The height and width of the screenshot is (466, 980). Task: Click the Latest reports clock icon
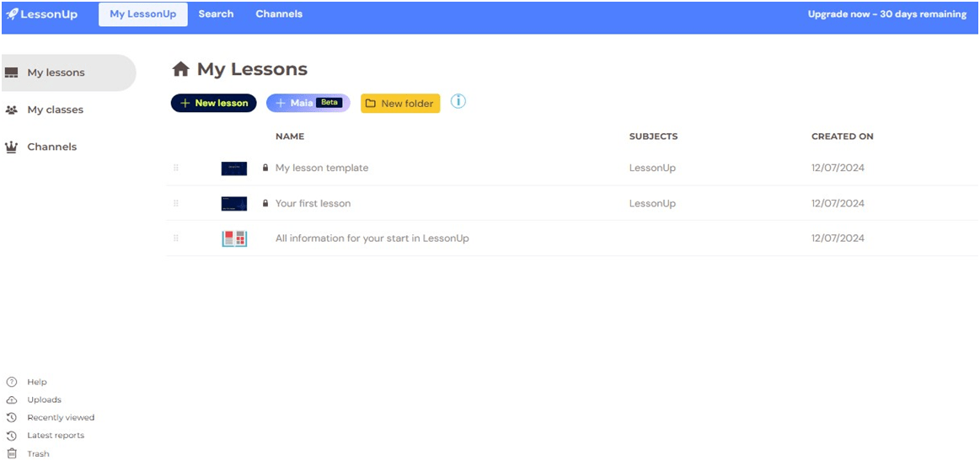(11, 436)
